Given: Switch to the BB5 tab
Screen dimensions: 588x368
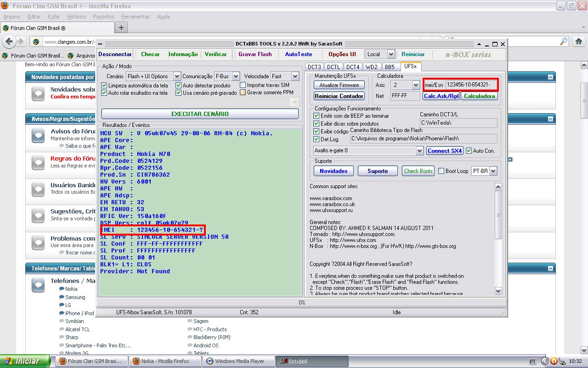Looking at the screenshot, I should coord(390,67).
